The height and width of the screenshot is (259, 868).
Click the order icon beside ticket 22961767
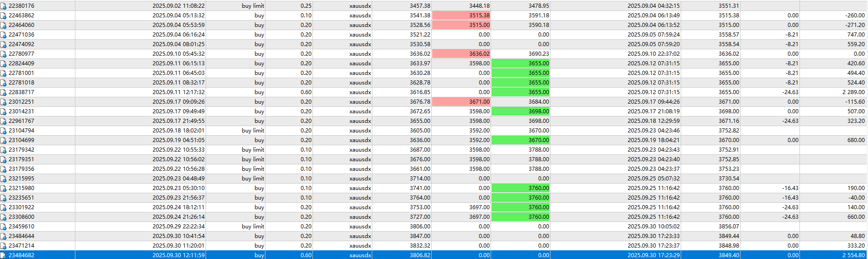(x=3, y=121)
